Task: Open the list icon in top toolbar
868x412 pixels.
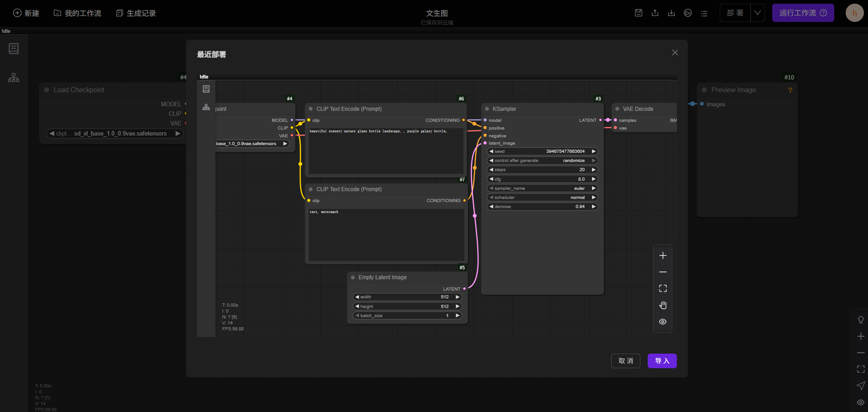Action: pyautogui.click(x=704, y=13)
